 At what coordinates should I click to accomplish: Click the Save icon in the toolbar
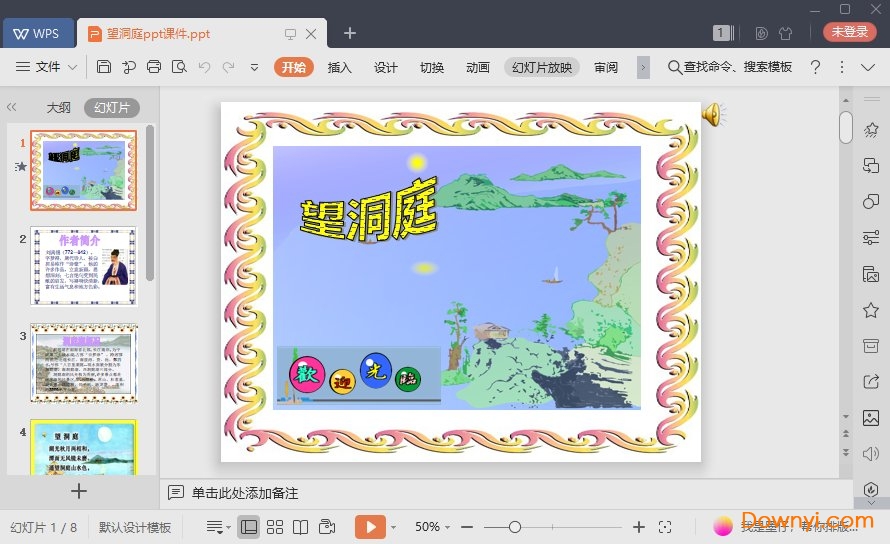104,67
